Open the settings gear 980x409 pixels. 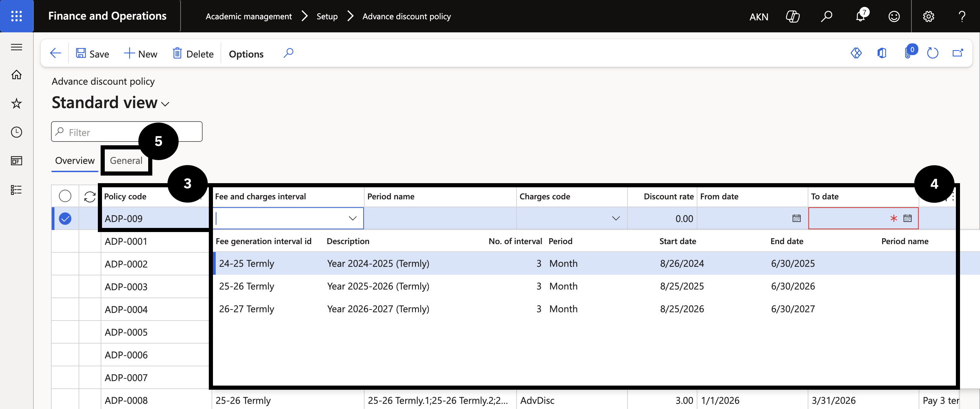[928, 16]
